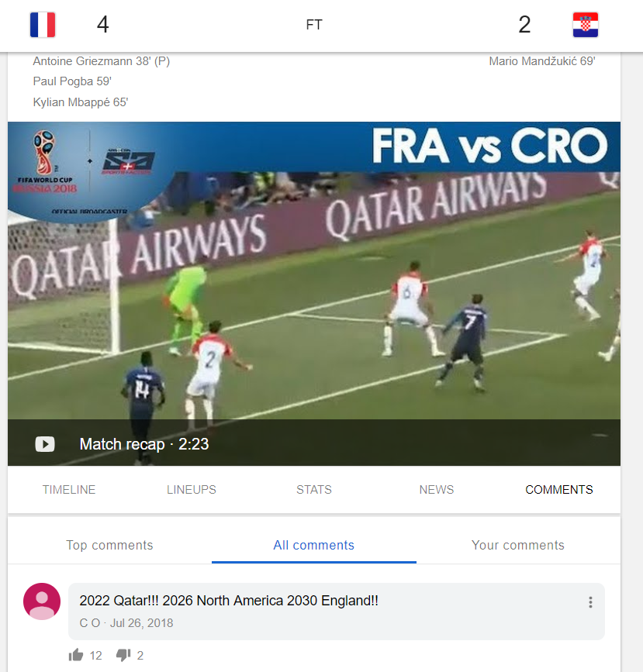The width and height of the screenshot is (643, 672).
Task: Open the FRA vs CRO video thumbnail
Action: click(x=314, y=294)
